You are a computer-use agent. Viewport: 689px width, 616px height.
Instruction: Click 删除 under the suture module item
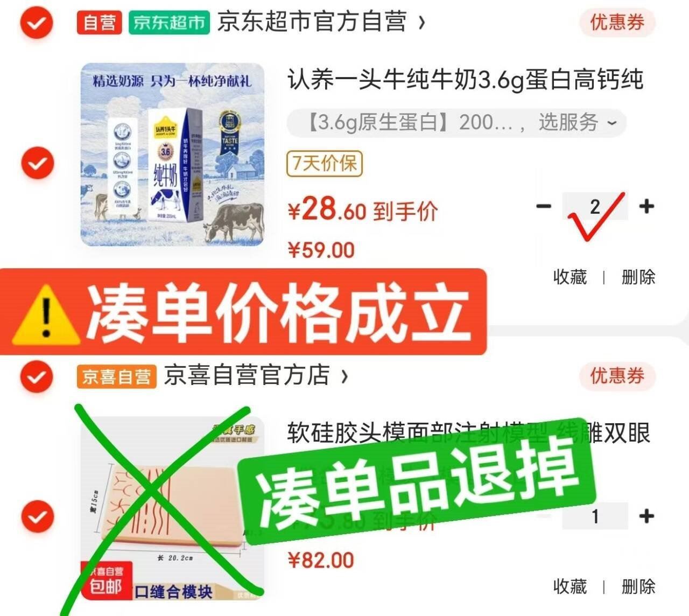[x=638, y=586]
